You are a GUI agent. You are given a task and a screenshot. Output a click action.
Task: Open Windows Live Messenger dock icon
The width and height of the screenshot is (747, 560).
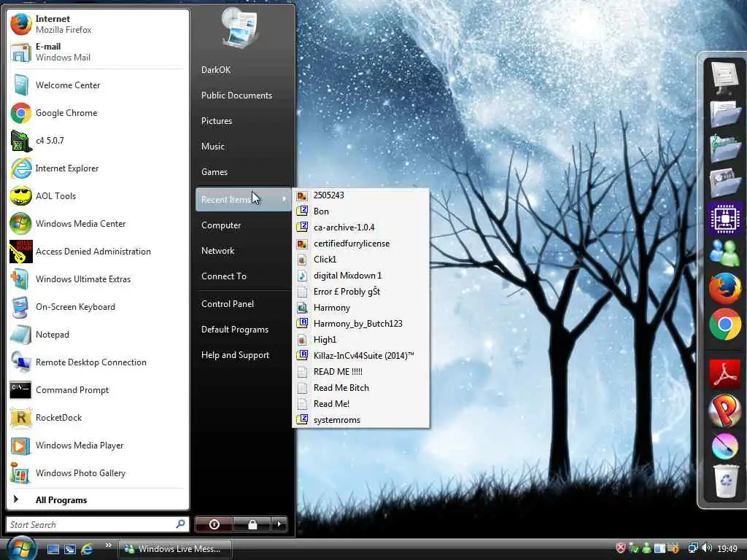click(x=724, y=252)
